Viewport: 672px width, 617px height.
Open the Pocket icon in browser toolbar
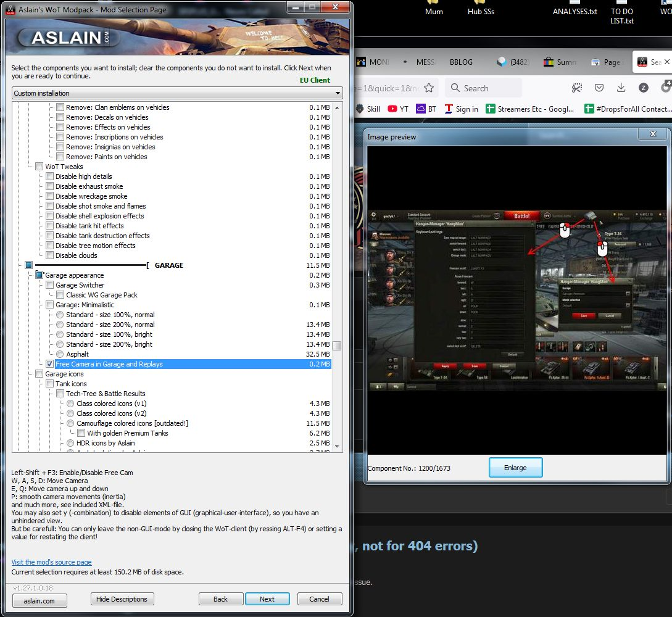[599, 88]
